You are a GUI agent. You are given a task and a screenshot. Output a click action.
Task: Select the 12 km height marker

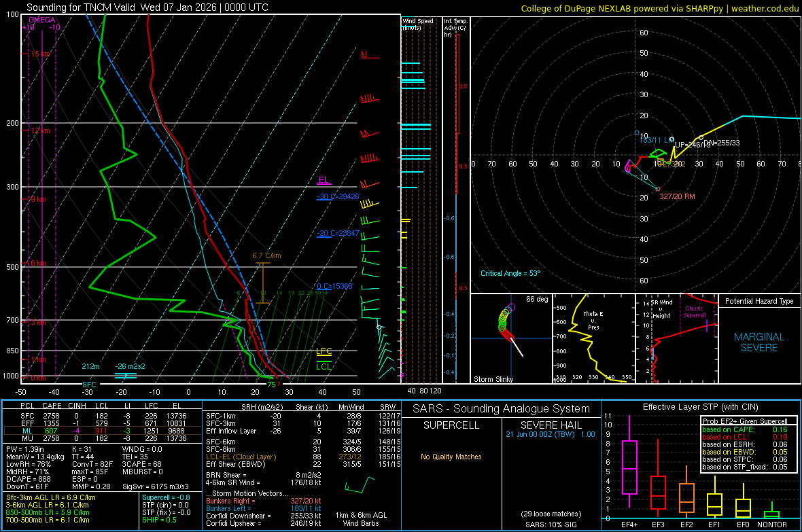(40, 130)
